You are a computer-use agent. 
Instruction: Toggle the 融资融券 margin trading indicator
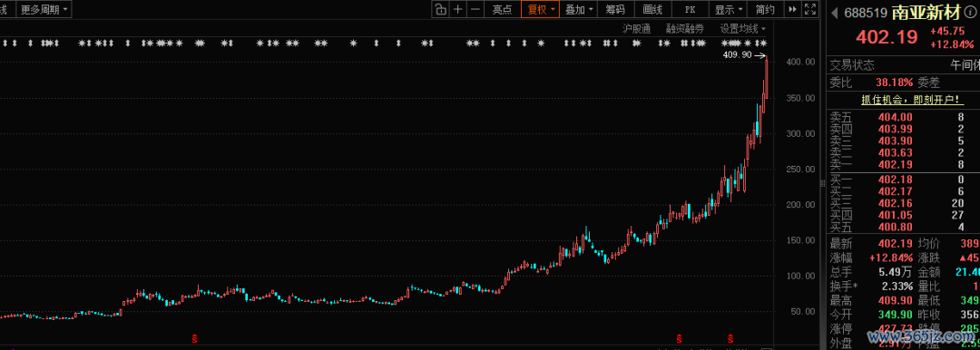685,28
